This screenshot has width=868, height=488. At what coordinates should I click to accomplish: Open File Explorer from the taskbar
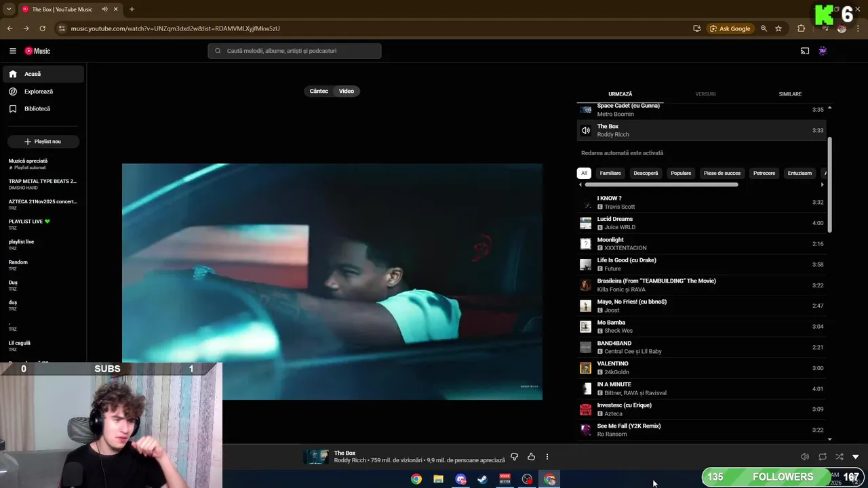pos(439,479)
